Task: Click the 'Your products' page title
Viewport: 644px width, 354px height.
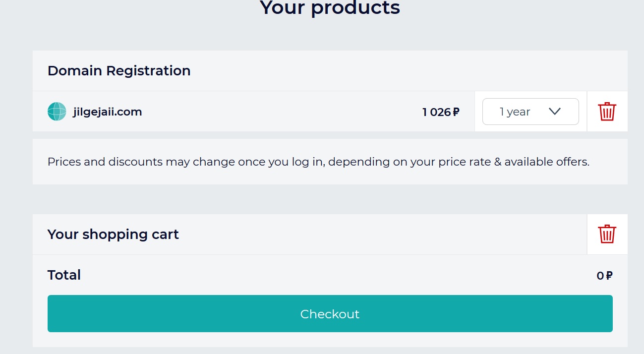Action: point(330,8)
